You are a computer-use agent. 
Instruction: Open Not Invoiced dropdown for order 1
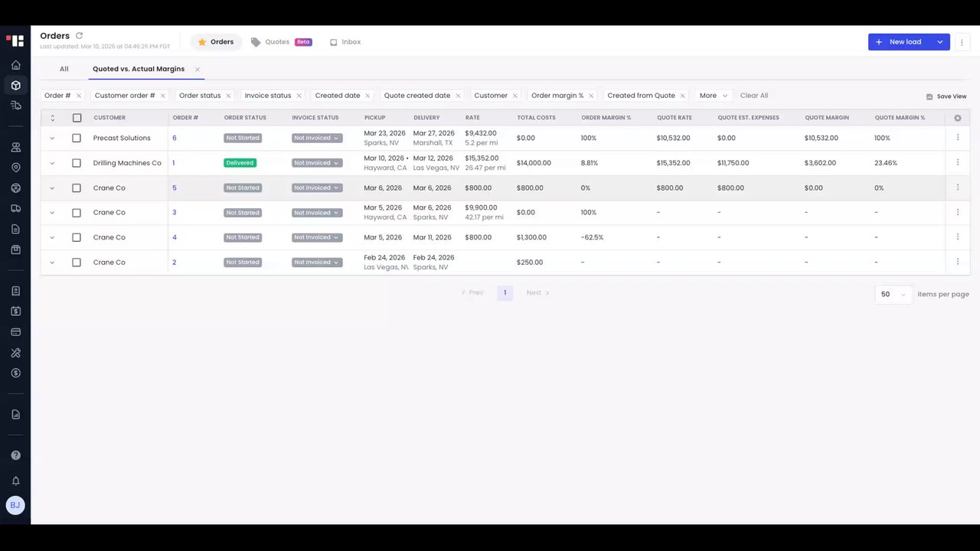coord(317,163)
